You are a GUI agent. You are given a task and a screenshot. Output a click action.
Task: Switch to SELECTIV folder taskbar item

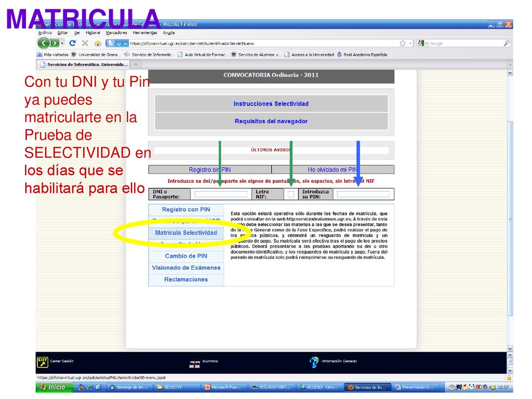point(178,387)
